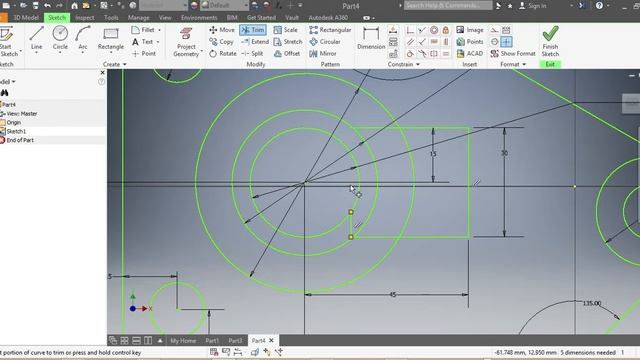
Task: Create a Rectangular pattern
Action: pyautogui.click(x=330, y=30)
